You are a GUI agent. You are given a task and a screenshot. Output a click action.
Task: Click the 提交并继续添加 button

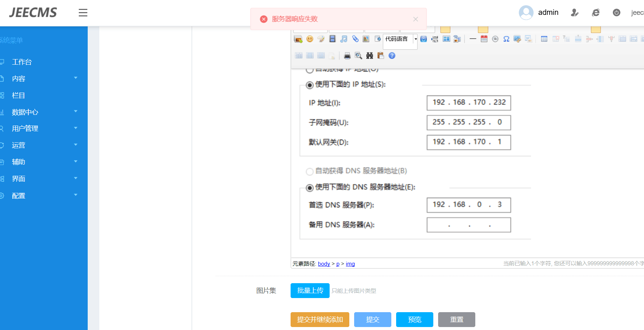(320, 320)
